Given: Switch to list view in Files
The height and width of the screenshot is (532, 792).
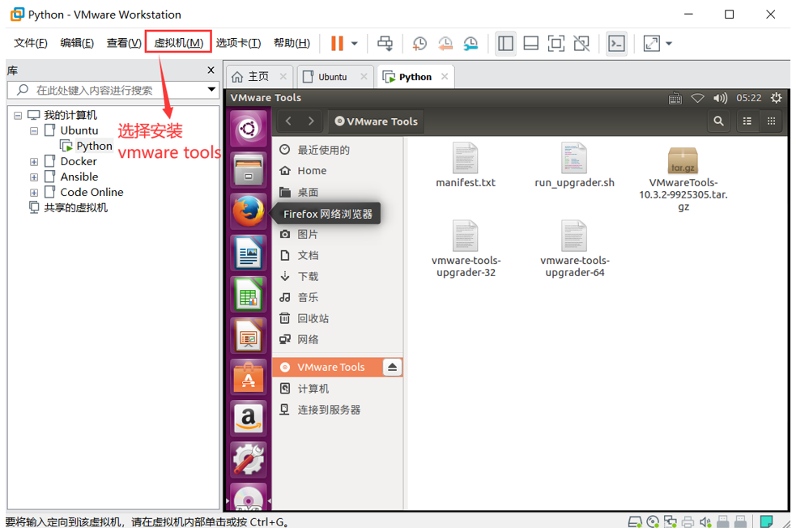Looking at the screenshot, I should tap(747, 121).
